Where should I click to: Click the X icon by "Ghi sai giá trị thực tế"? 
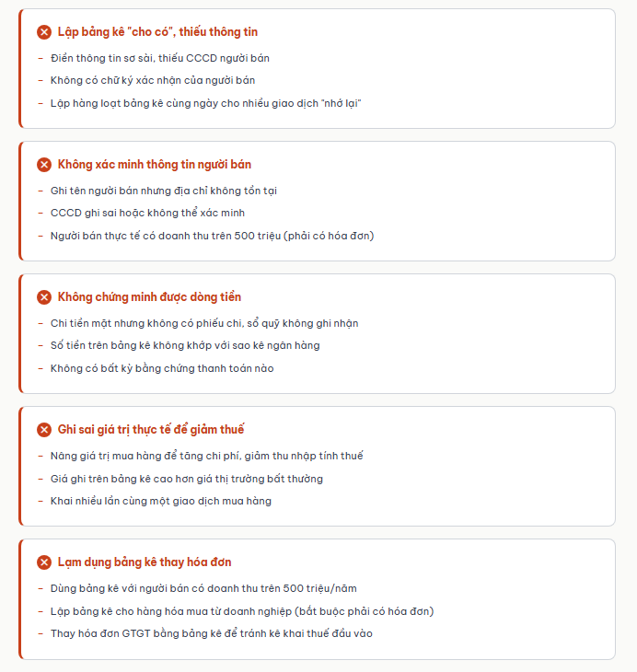pyautogui.click(x=44, y=430)
